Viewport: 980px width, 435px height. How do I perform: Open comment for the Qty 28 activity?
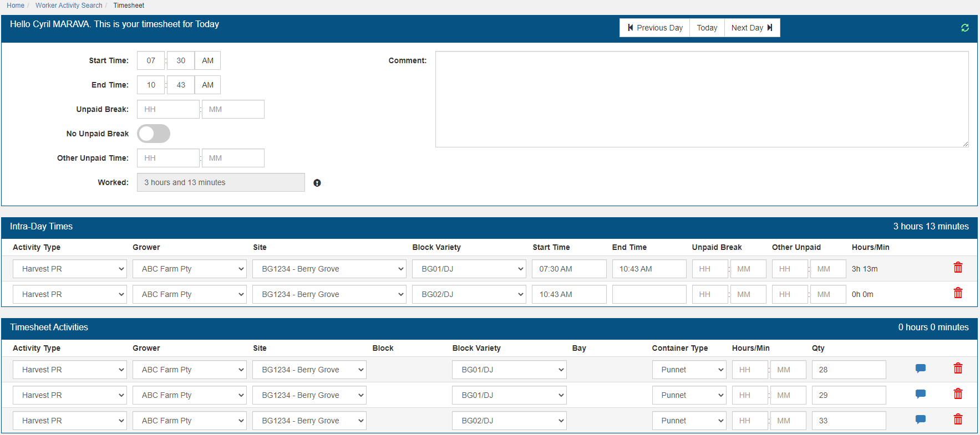click(x=920, y=369)
